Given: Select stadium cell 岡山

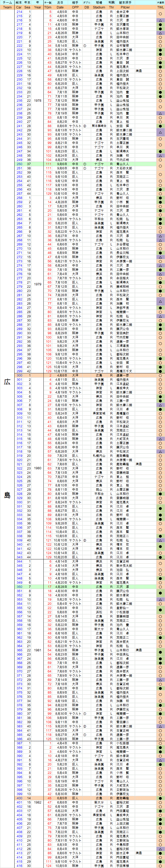Looking at the screenshot, I should point(99,489).
